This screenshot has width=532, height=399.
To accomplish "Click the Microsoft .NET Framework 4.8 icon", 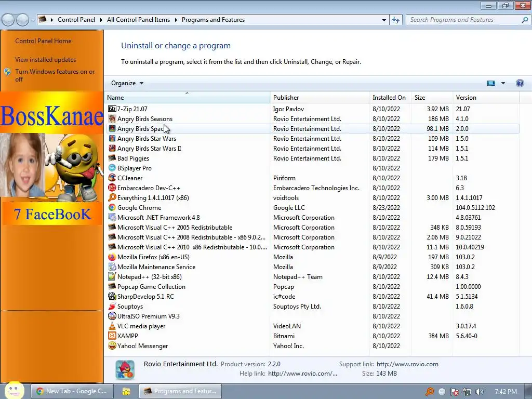I will click(x=112, y=217).
